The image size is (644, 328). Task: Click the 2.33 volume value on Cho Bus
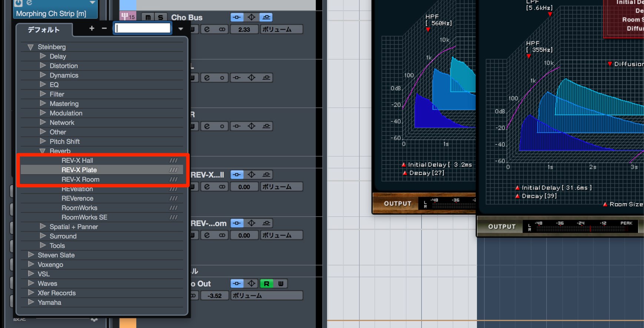tap(244, 29)
